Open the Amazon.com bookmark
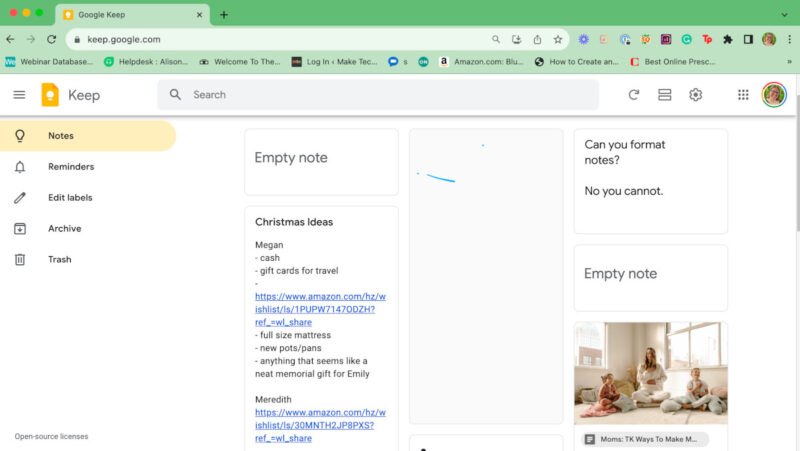The height and width of the screenshot is (451, 800). click(481, 62)
